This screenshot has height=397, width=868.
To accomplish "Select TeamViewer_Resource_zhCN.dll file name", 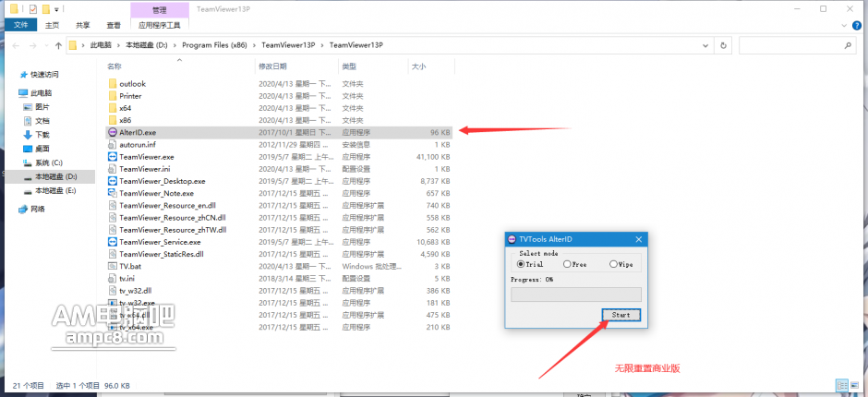I will coord(173,218).
